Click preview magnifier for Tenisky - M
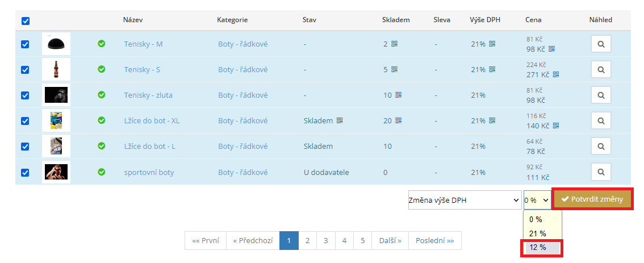The height and width of the screenshot is (263, 644). click(x=601, y=44)
